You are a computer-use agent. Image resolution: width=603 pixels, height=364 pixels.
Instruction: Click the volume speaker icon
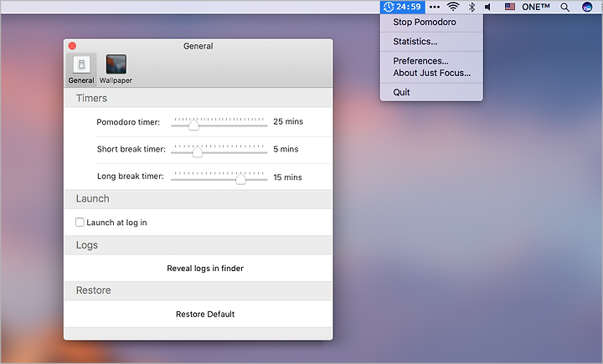coord(487,7)
